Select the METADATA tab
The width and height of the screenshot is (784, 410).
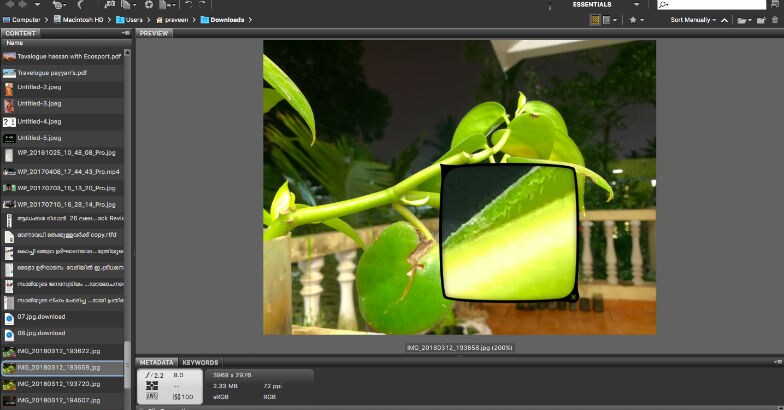click(156, 362)
